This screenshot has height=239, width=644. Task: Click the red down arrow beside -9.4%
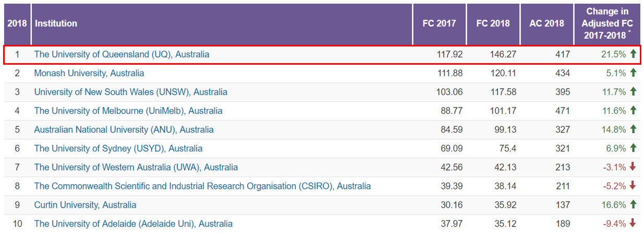633,223
